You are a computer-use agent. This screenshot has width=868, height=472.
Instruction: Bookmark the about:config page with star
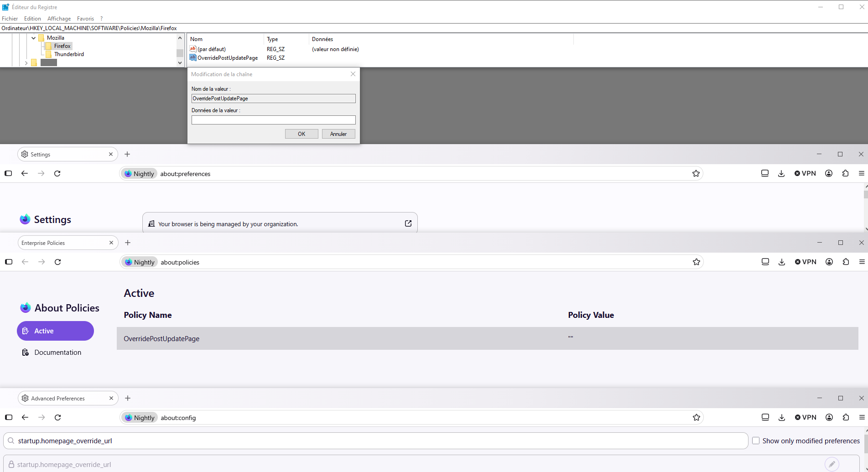point(696,417)
